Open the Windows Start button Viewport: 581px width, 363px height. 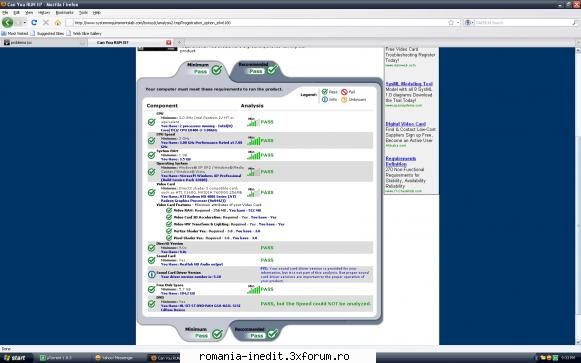click(x=15, y=358)
